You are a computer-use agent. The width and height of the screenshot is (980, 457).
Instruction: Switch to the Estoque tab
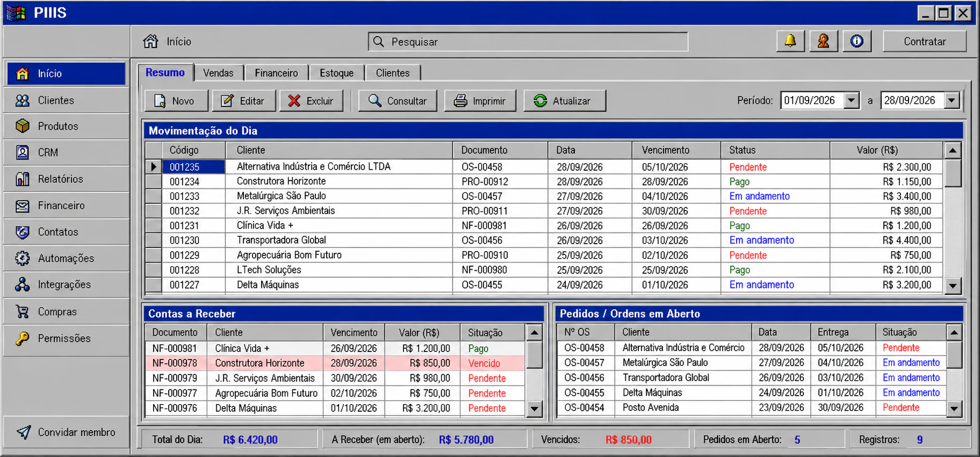(337, 73)
